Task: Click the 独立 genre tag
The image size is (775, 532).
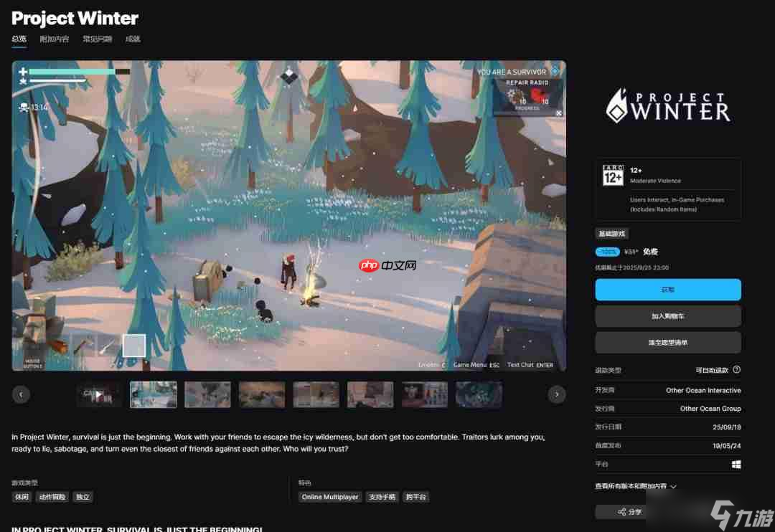Action: pyautogui.click(x=83, y=497)
